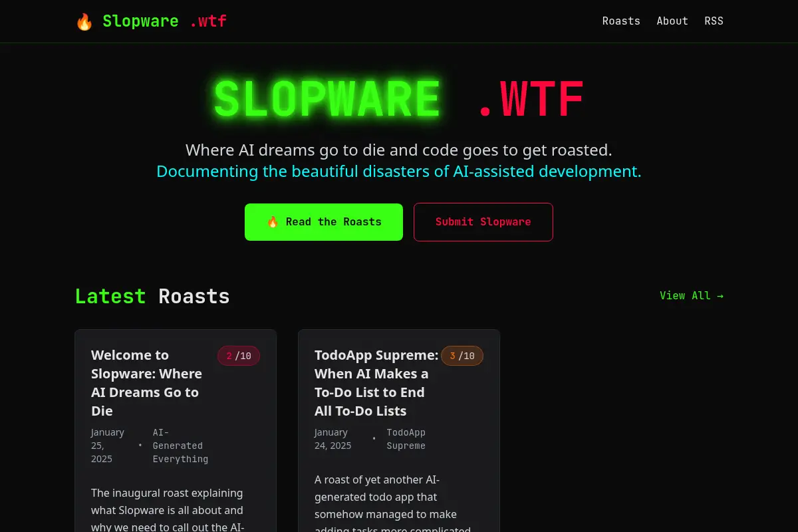The width and height of the screenshot is (798, 532).
Task: Click the TodoApp Supreme project label under date
Action: pyautogui.click(x=406, y=439)
